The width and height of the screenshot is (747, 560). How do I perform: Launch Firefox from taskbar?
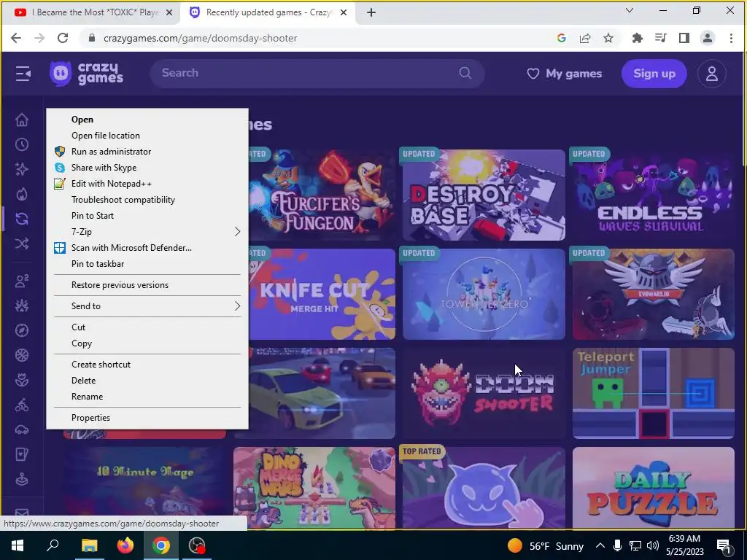[125, 545]
